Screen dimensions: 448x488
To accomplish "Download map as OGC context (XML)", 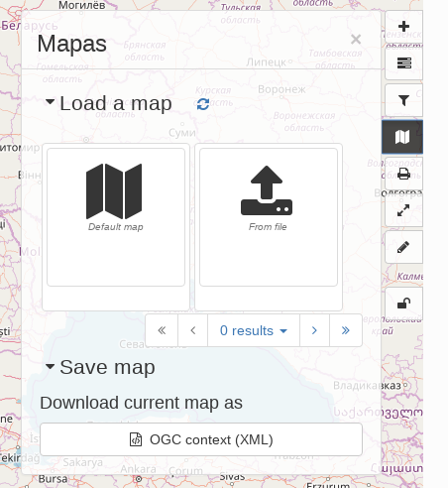I will pos(201,439).
